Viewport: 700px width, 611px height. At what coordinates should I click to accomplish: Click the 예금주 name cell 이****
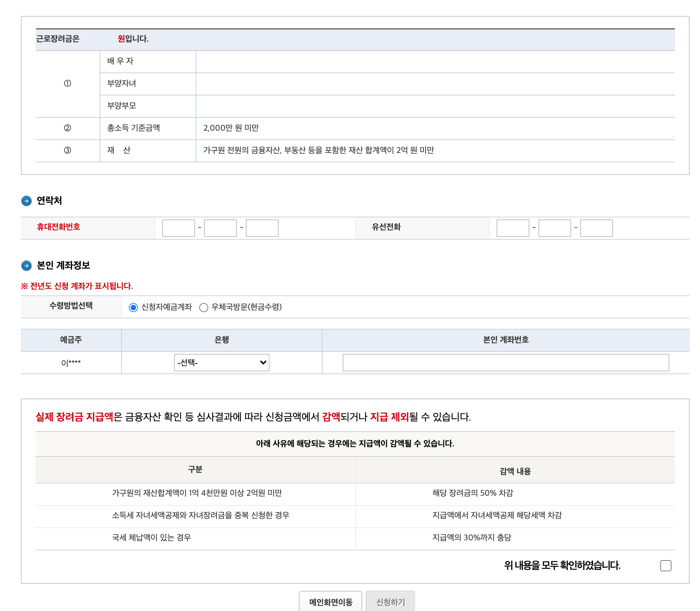coord(71,363)
